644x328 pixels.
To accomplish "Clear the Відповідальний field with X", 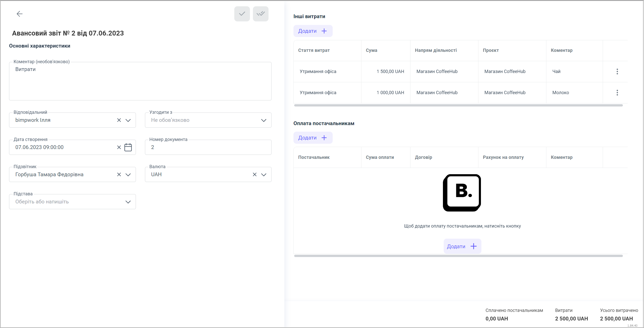I will point(119,120).
